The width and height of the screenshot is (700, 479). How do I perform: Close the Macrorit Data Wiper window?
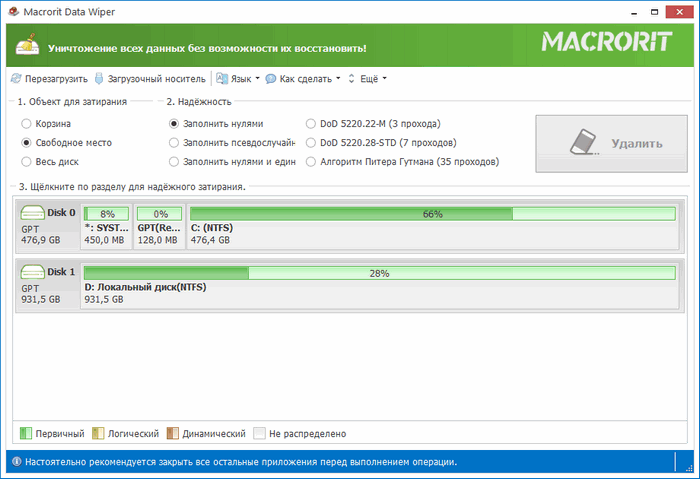tap(679, 12)
